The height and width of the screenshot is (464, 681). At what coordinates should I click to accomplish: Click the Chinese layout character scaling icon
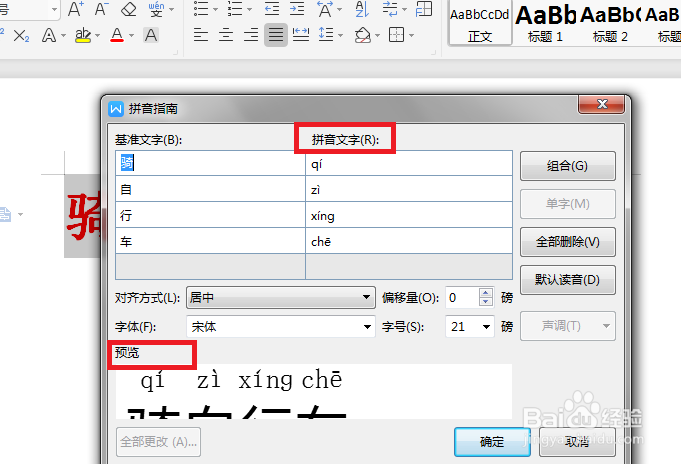pos(325,9)
